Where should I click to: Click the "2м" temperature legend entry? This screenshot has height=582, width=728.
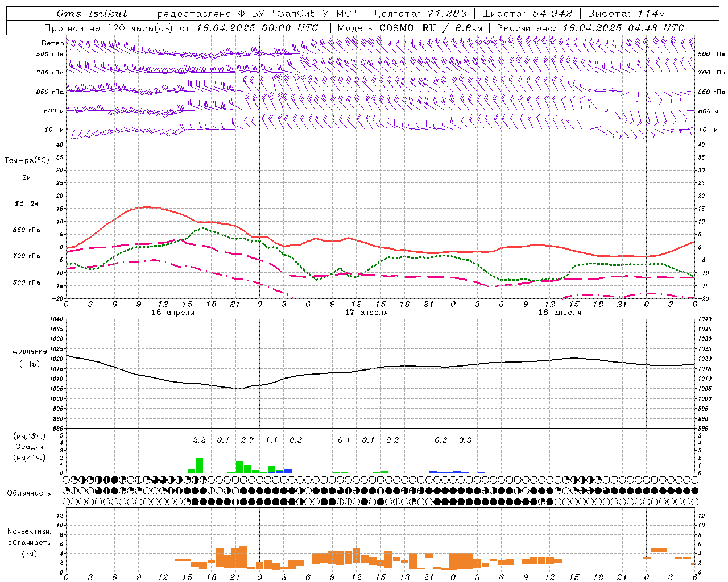coord(27,177)
